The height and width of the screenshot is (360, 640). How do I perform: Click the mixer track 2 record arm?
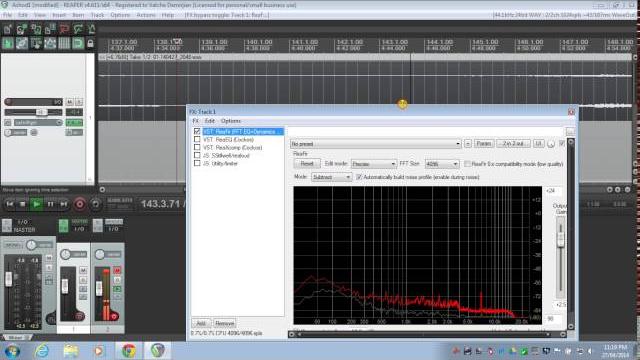pos(114,316)
